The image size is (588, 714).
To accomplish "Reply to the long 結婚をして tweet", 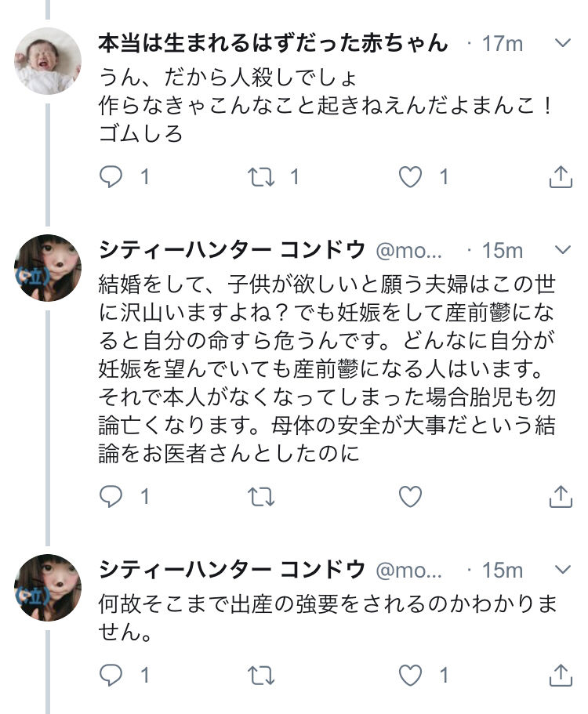I will tap(112, 496).
